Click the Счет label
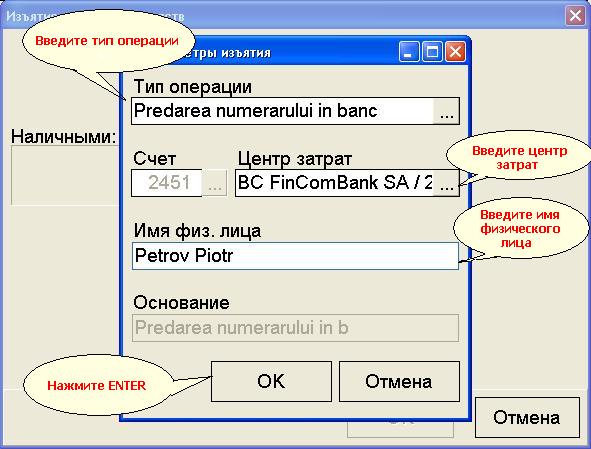 click(155, 158)
